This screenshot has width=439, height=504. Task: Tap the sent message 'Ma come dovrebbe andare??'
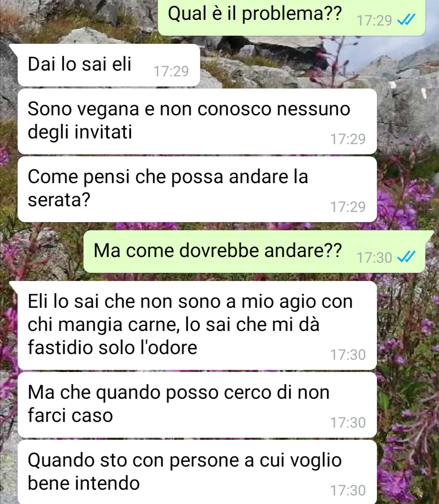click(254, 251)
